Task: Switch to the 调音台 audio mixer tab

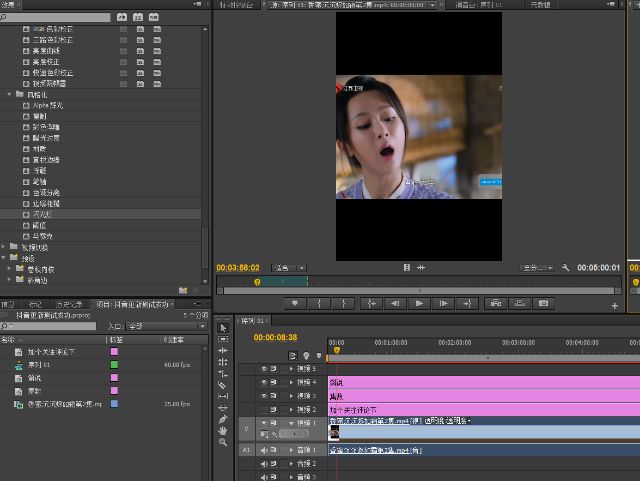Action: click(478, 5)
